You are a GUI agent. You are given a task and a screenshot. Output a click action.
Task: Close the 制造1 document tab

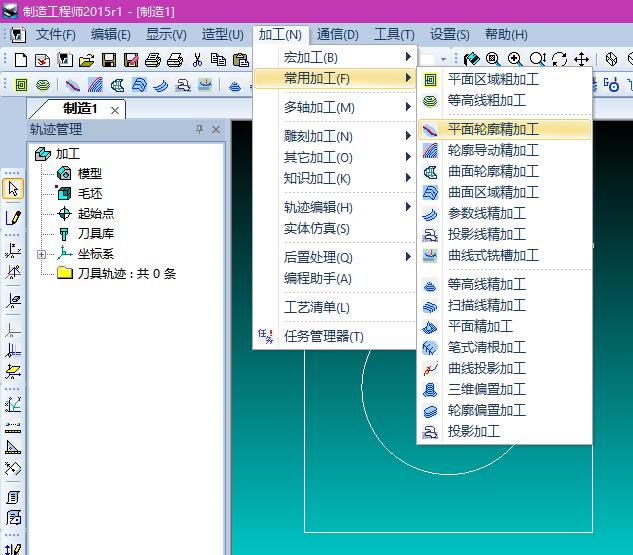pos(115,110)
